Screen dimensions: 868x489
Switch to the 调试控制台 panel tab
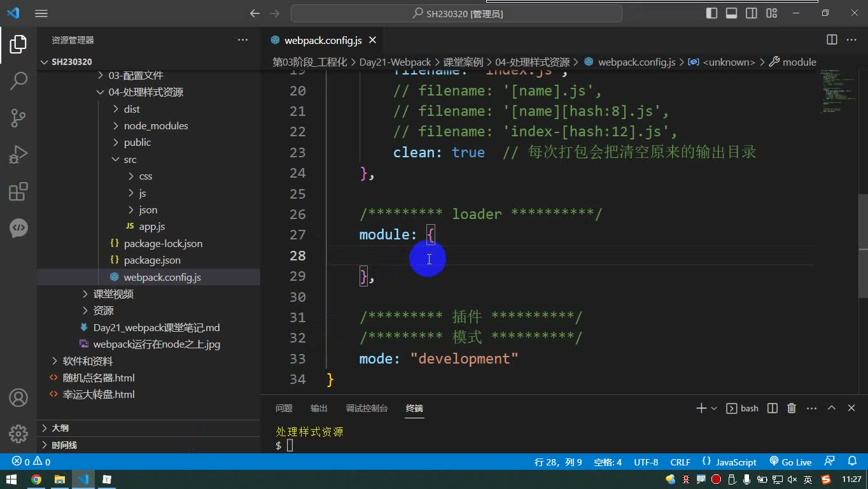(x=367, y=408)
